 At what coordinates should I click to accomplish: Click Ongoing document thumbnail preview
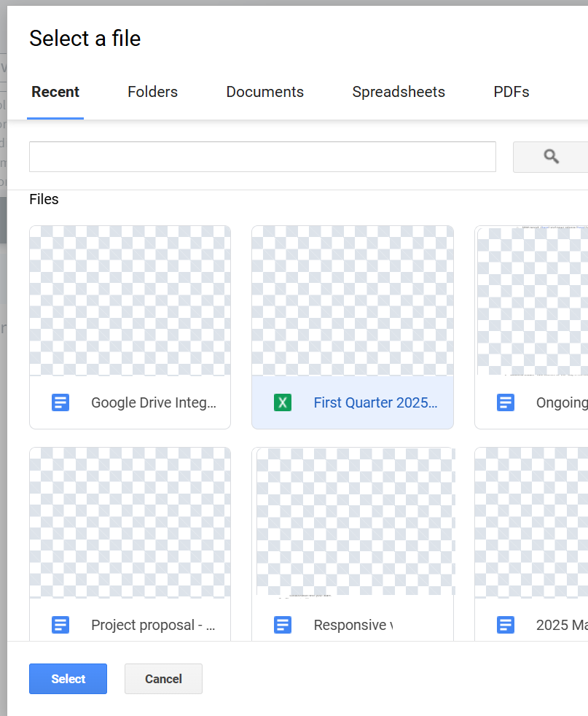pos(531,301)
